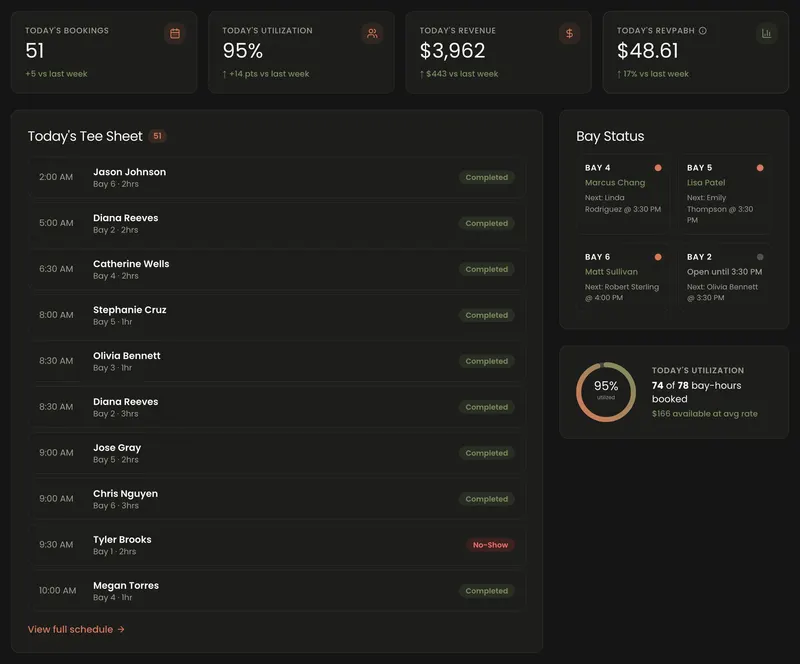This screenshot has height=664, width=800.
Task: Select Stephanie Cruz's booking row
Action: click(x=278, y=315)
